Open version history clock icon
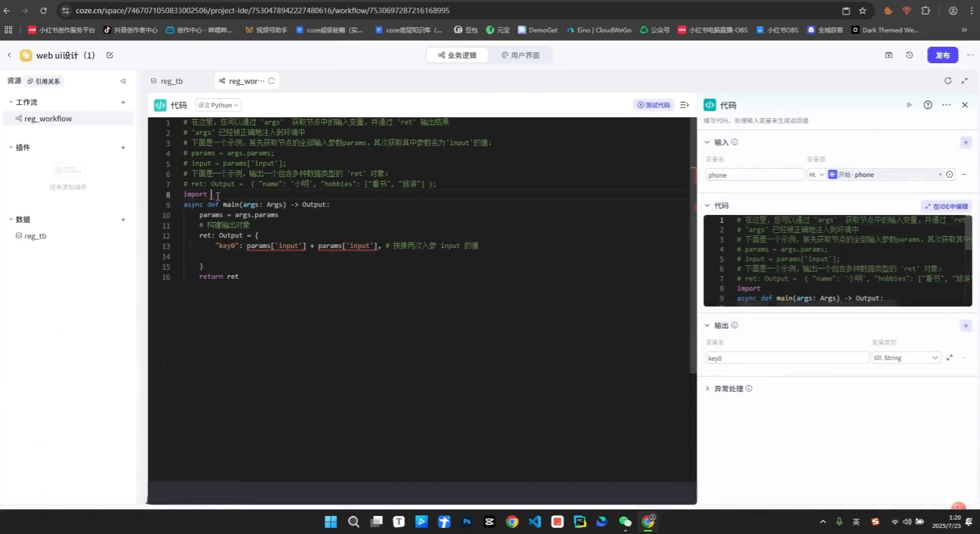980x534 pixels. click(x=909, y=55)
